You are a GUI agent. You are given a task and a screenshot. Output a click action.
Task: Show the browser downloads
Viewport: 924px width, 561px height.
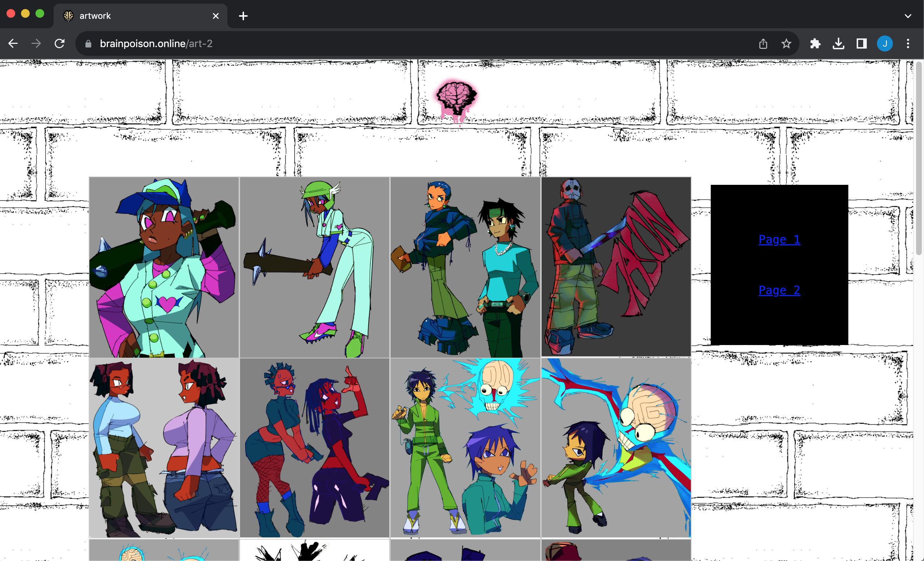point(838,43)
